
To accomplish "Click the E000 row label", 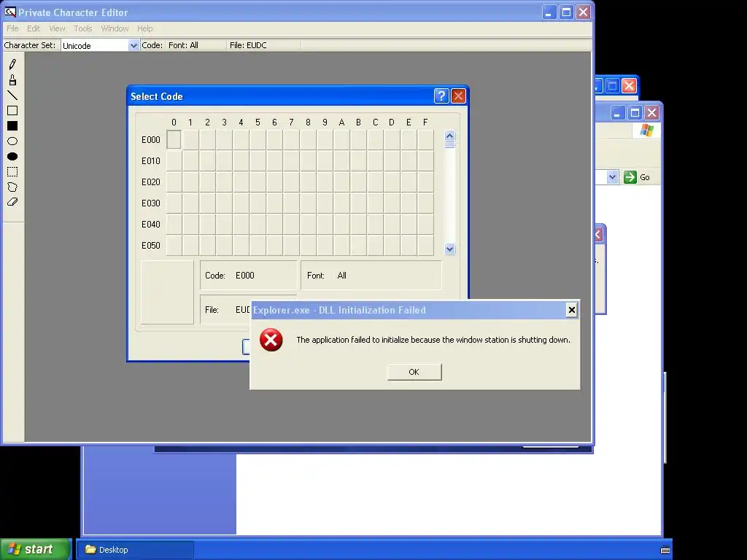I will (150, 139).
